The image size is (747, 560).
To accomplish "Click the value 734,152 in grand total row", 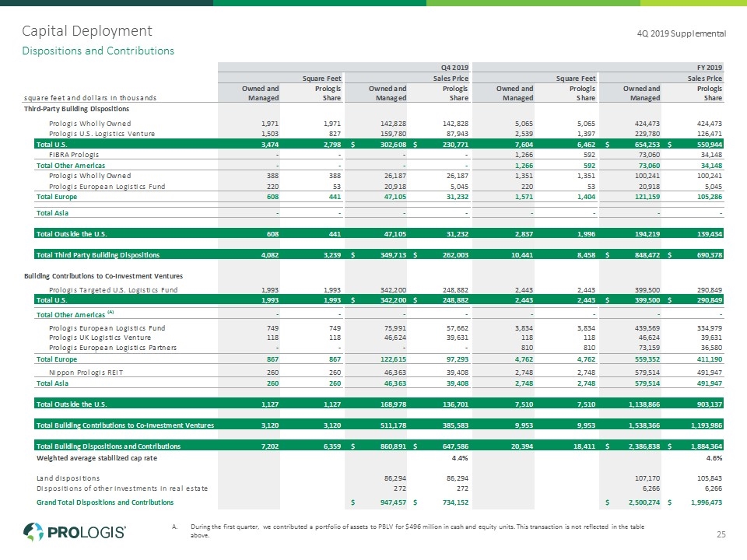I will pos(455,502).
